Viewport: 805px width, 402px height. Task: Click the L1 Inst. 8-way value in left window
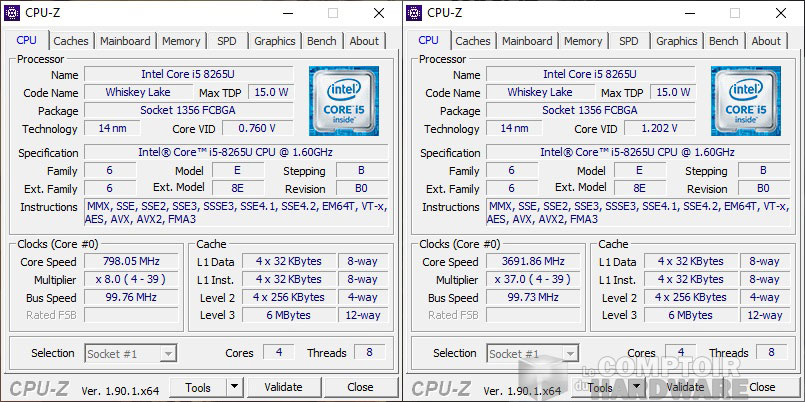[362, 279]
